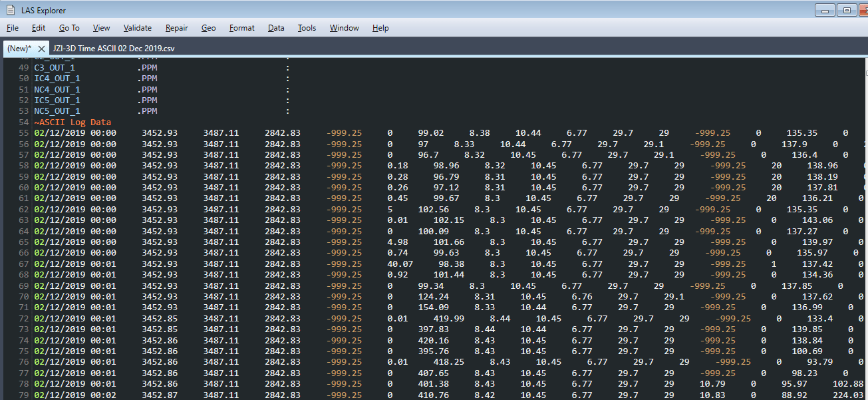Minimize the LAS Explorer window

[x=825, y=10]
